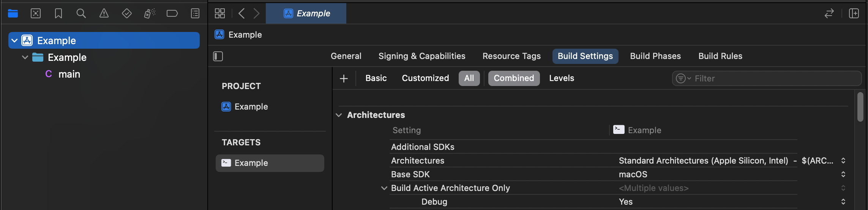Open the Debug Yes value popup
This screenshot has width=868, height=210.
pos(843,202)
